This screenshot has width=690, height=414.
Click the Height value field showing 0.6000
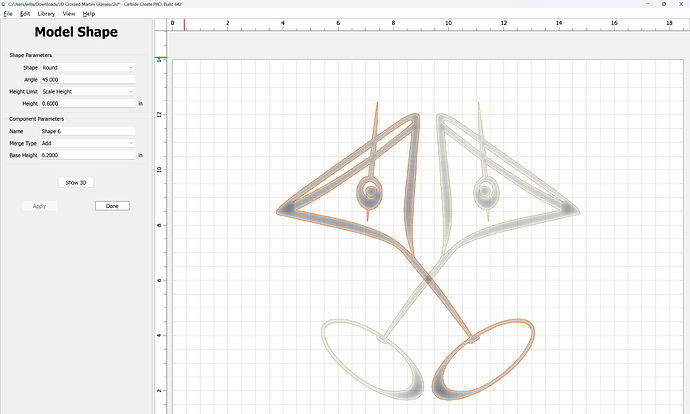click(87, 103)
